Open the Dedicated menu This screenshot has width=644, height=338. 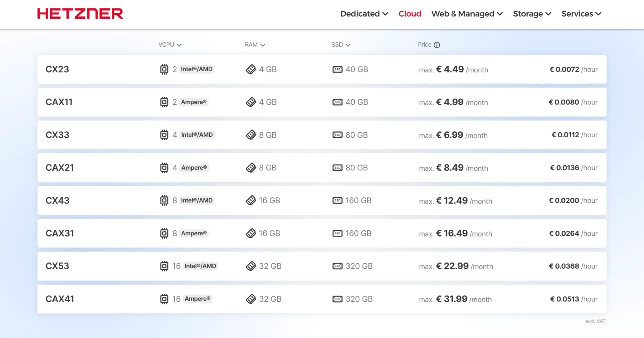point(364,14)
